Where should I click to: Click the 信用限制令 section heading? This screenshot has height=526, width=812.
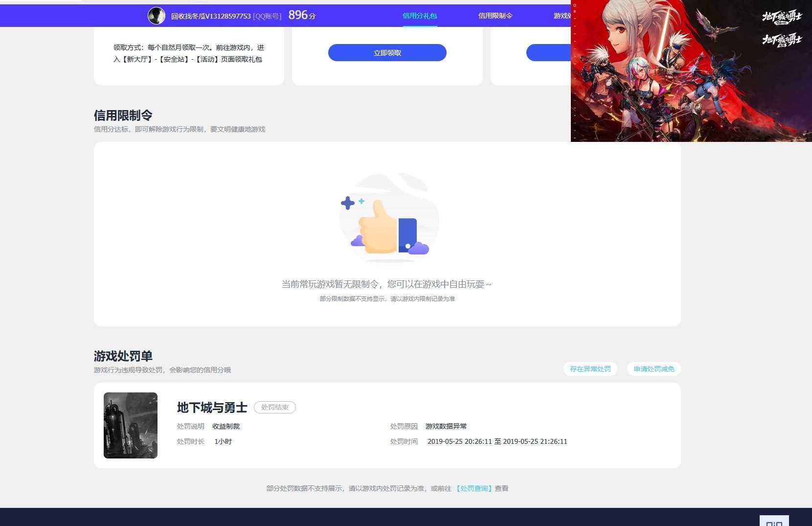(x=123, y=115)
